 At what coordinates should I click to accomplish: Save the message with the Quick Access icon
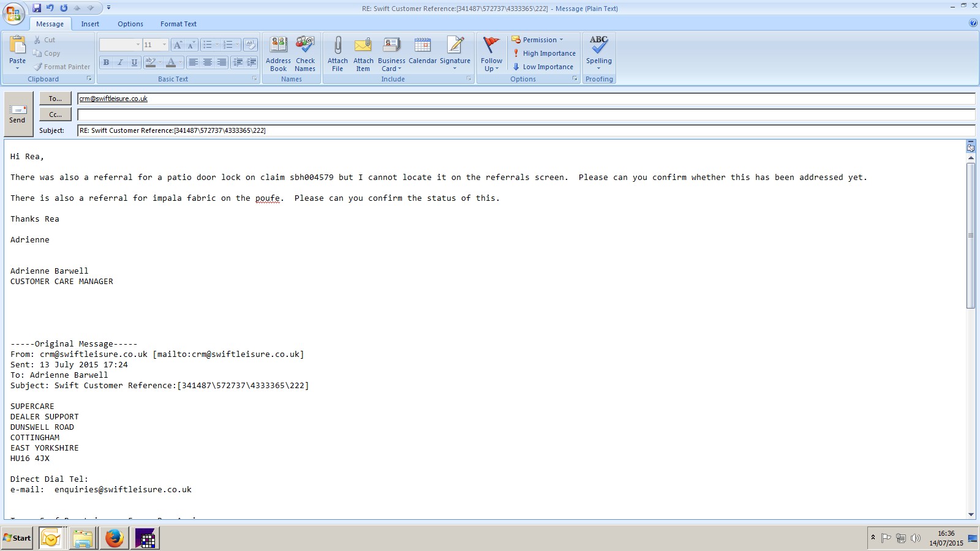[x=37, y=8]
